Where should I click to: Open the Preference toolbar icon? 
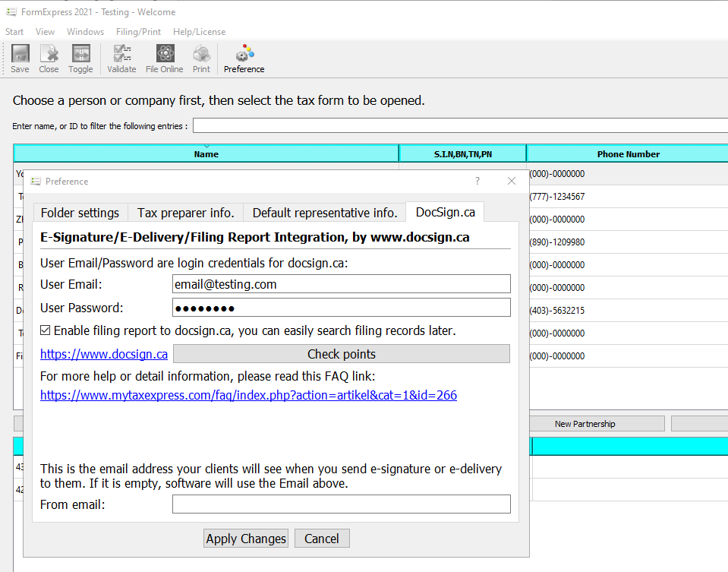tap(244, 58)
